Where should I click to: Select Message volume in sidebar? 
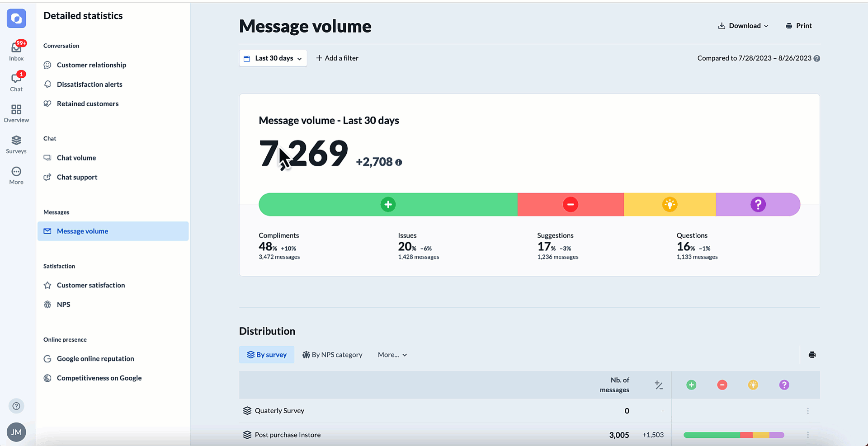point(113,231)
